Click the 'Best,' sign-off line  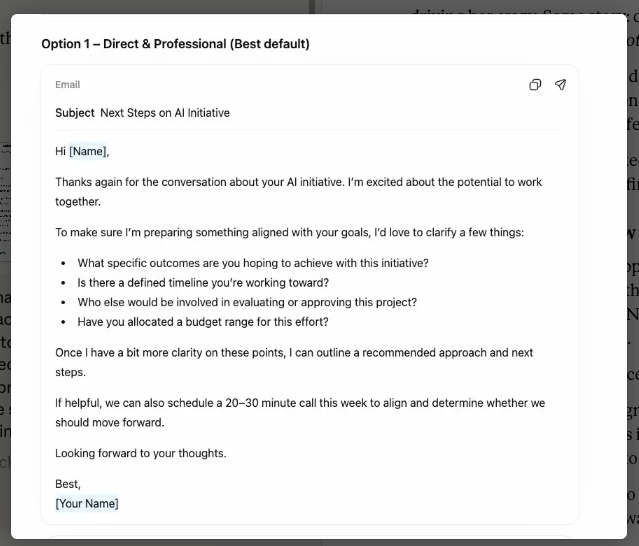tap(68, 484)
